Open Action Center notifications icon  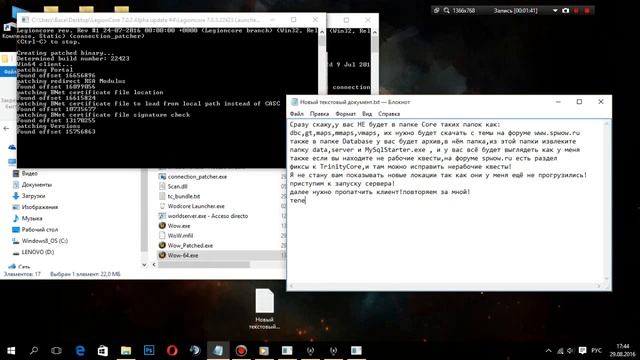coord(582,351)
